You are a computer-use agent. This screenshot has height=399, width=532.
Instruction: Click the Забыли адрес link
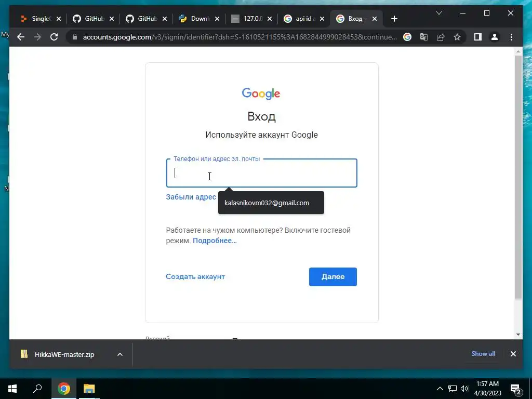tap(191, 197)
